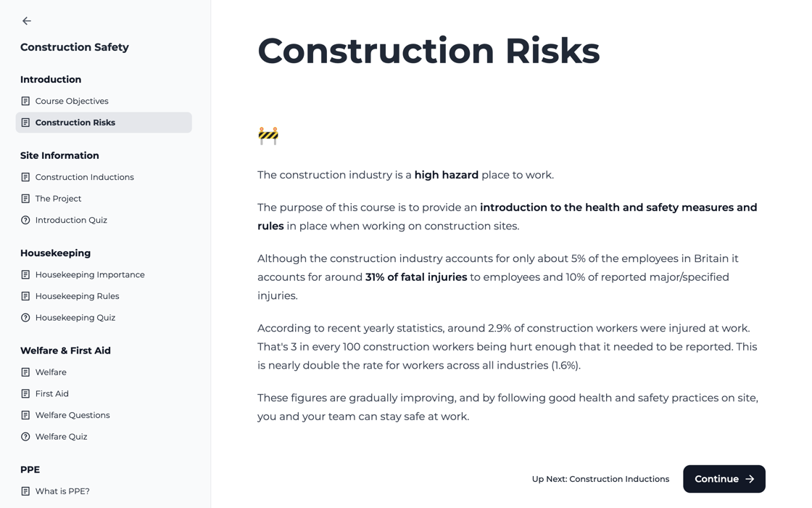Click the Introduction section heading

click(x=51, y=79)
